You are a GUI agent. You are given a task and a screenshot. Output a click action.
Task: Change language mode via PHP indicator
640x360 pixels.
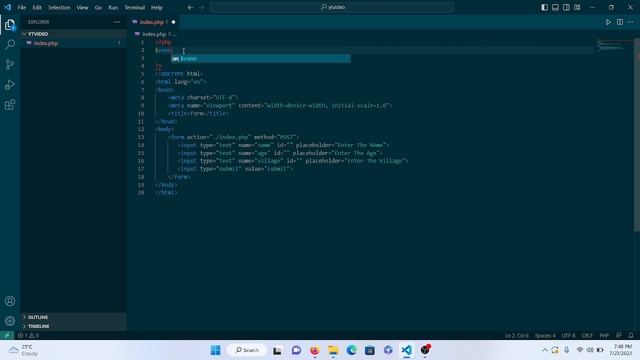pos(604,336)
